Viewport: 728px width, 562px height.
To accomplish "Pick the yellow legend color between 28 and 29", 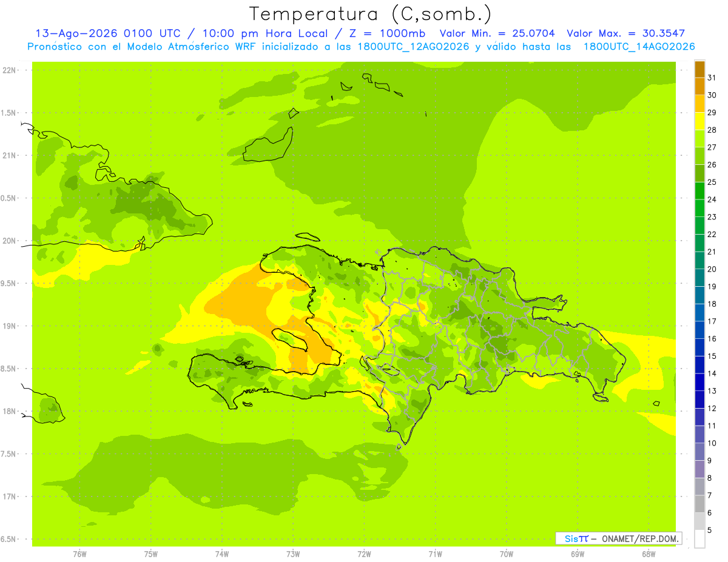I will click(699, 121).
